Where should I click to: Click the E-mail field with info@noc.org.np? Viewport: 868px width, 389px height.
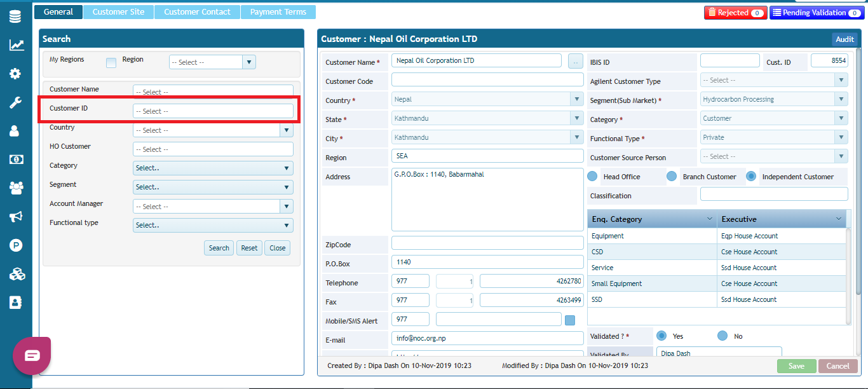click(x=487, y=338)
